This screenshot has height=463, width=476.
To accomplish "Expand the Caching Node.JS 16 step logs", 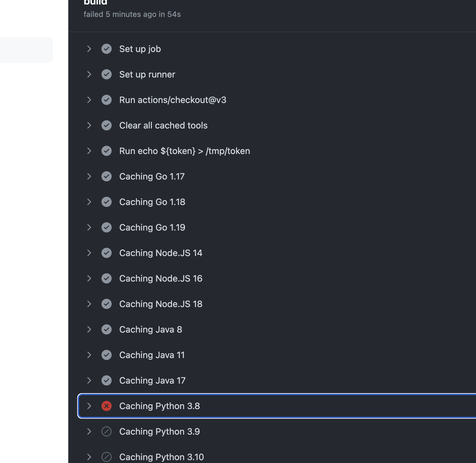I will (x=89, y=278).
